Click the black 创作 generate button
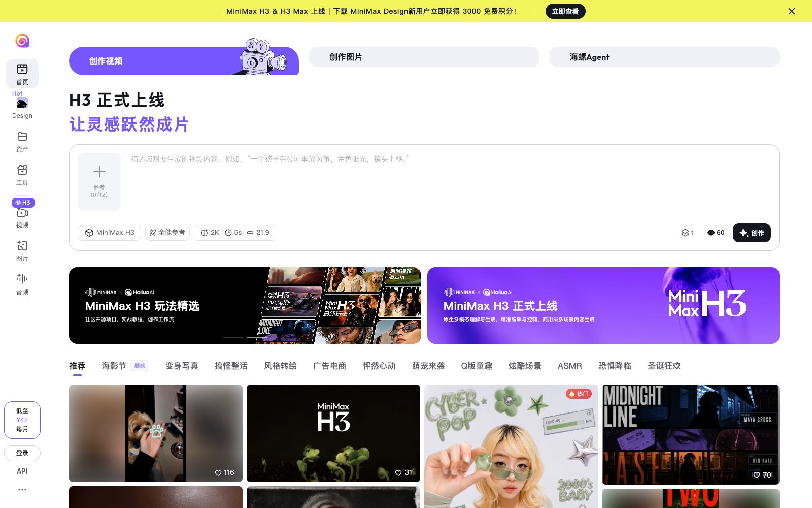812x508 pixels. (752, 233)
